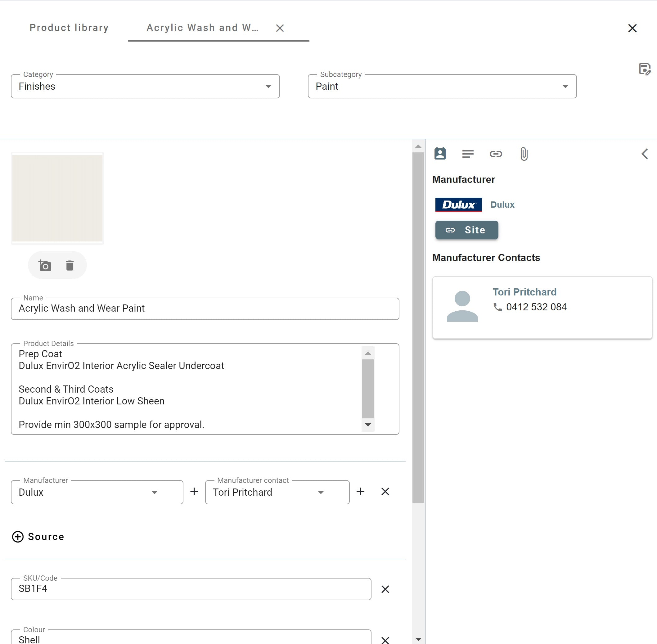Open the notes panel icon
Image resolution: width=657 pixels, height=644 pixels.
coord(468,154)
